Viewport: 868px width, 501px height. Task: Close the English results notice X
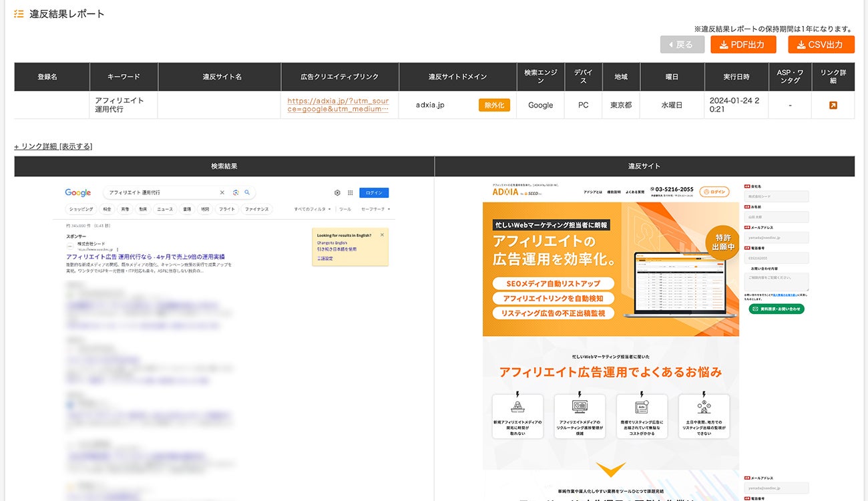tap(382, 235)
